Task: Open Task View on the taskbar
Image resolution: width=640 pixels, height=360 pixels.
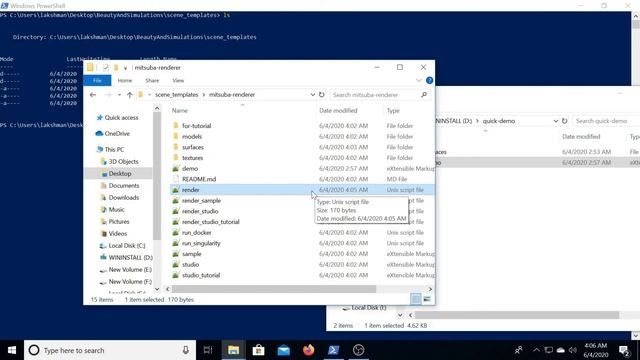Action: coord(208,350)
